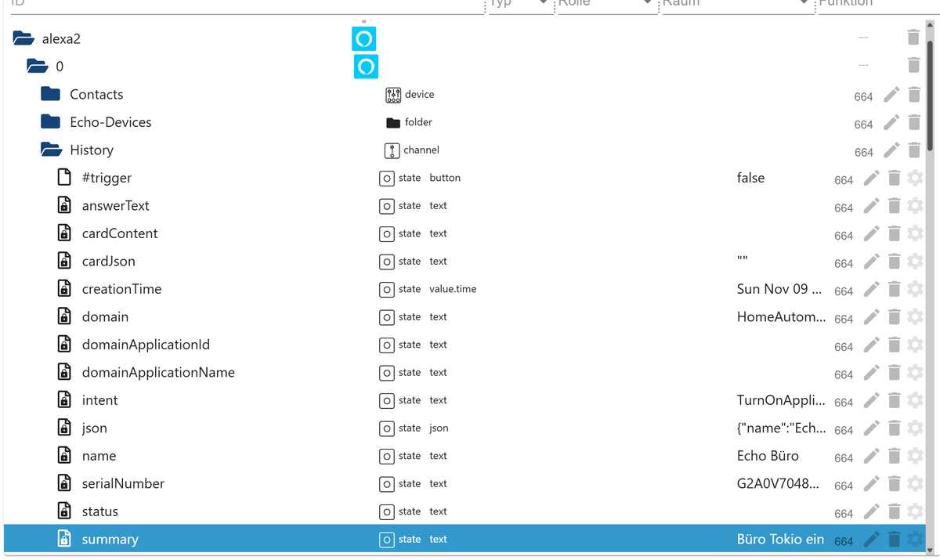This screenshot has width=940, height=560.
Task: Click the device type icon in the device row
Action: tap(392, 95)
